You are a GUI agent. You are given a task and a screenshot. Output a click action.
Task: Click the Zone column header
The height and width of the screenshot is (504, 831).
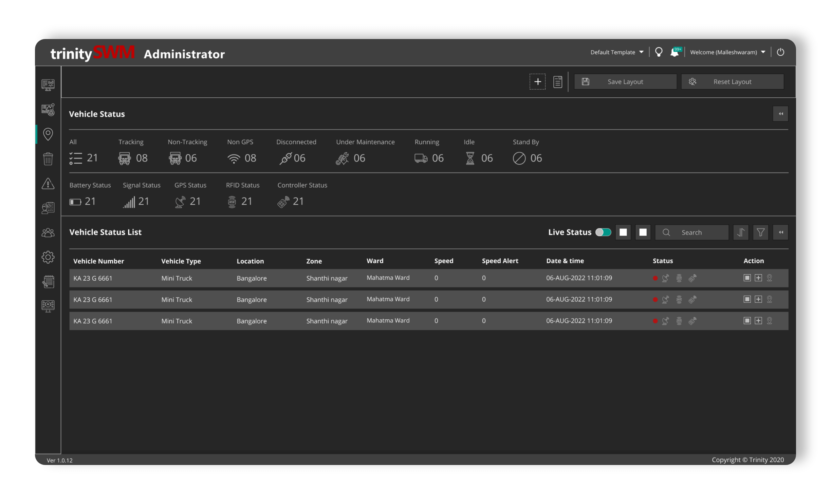(314, 261)
